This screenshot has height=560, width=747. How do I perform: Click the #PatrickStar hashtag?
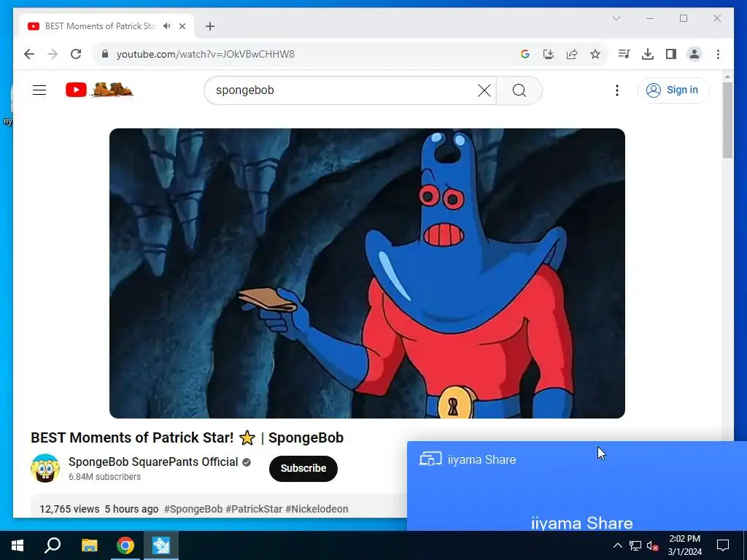click(254, 509)
